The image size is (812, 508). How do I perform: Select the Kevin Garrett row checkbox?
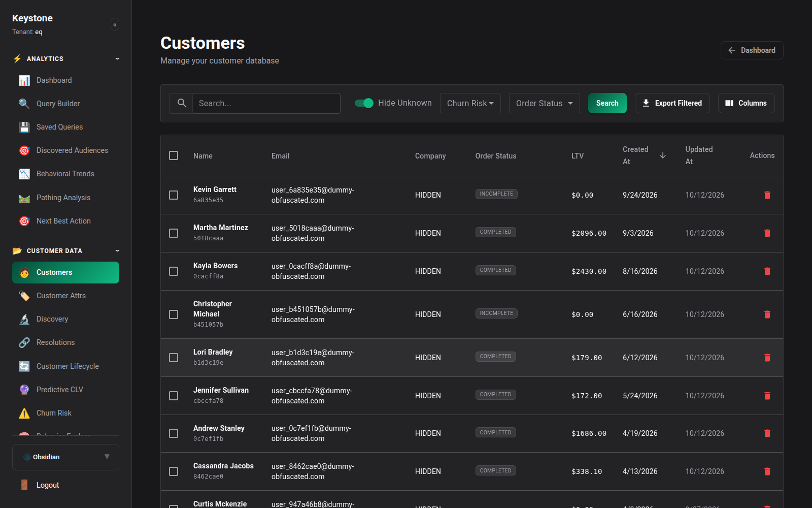tap(174, 195)
